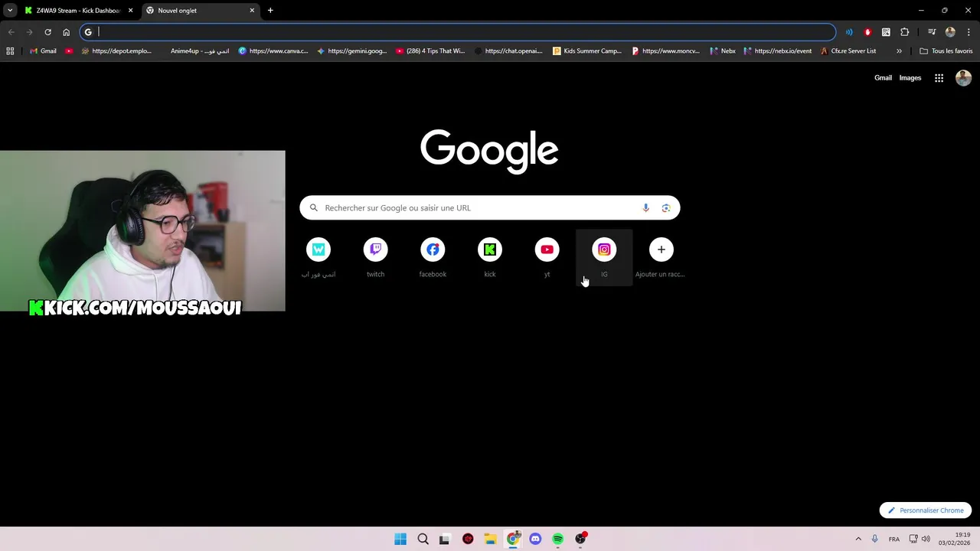The image size is (980, 551).
Task: Click the blue sound-wave extension icon
Action: point(849,32)
